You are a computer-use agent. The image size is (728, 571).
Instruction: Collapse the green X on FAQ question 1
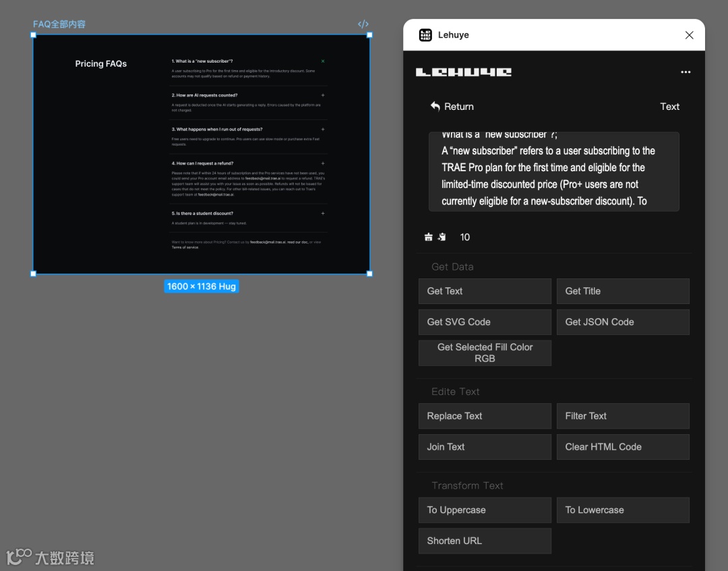coord(323,61)
